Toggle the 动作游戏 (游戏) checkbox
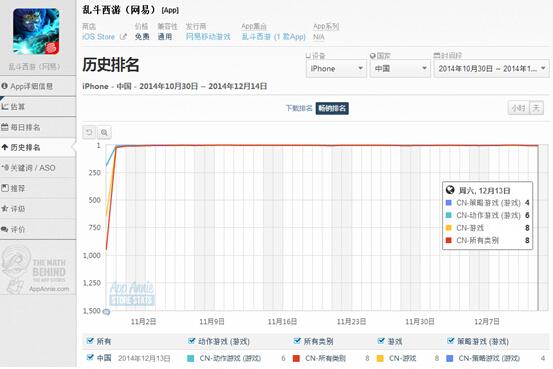 [192, 341]
